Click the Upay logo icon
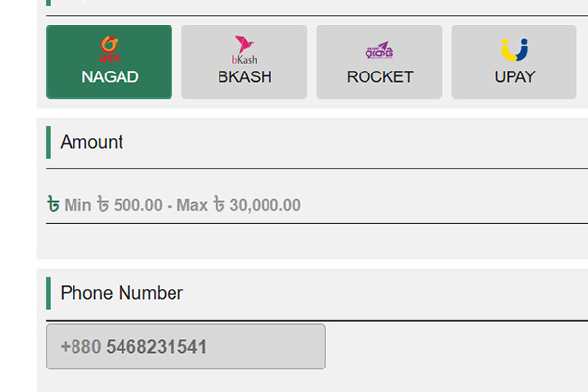The width and height of the screenshot is (588, 392). point(514,49)
